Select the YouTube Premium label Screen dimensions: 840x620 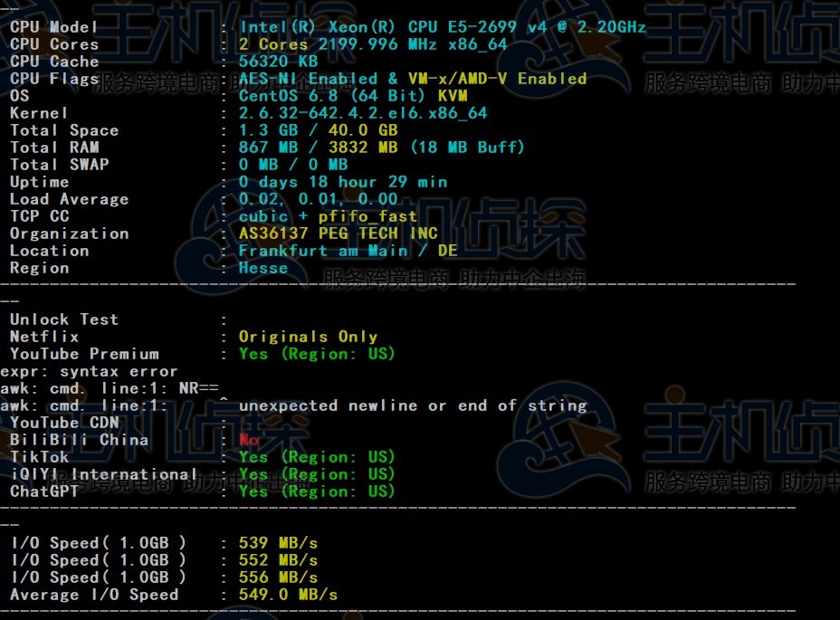coord(84,354)
